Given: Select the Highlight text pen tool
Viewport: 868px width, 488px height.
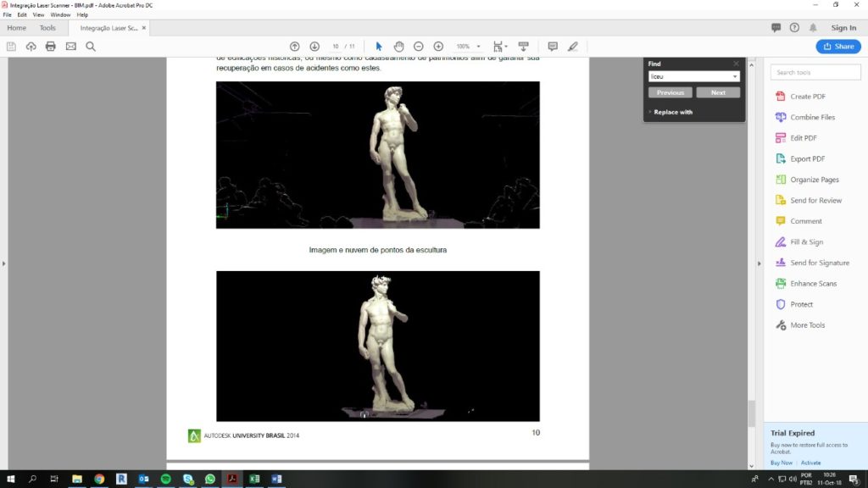Looking at the screenshot, I should pos(573,46).
